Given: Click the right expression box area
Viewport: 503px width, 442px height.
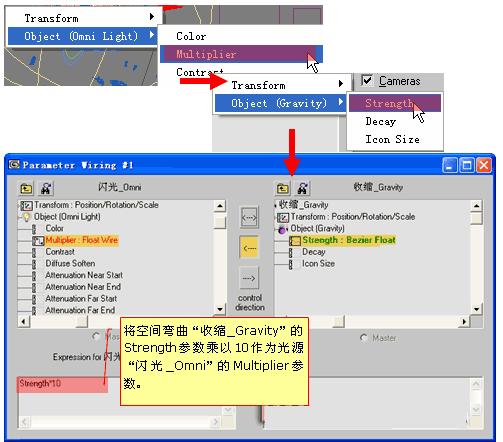Looking at the screenshot, I should pos(373,403).
